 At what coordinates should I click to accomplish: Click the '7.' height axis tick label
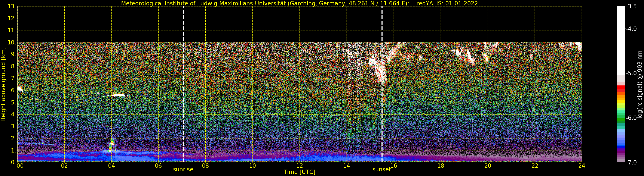(x=13, y=78)
